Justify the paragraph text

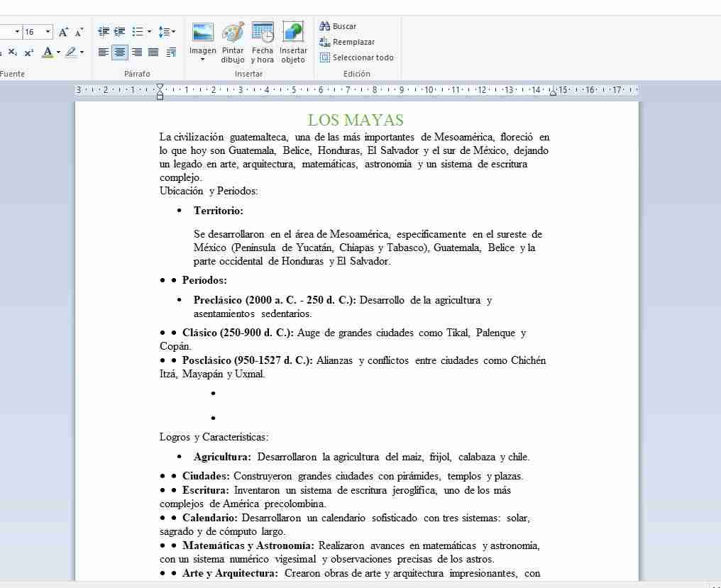pos(153,52)
